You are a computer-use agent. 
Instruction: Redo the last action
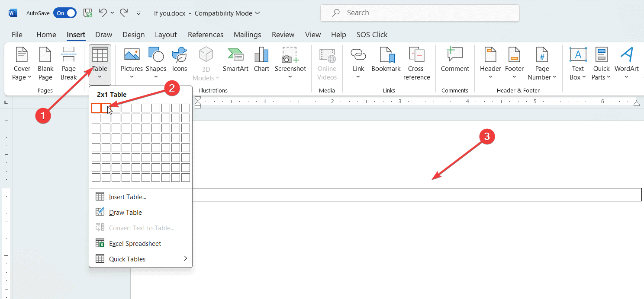123,13
